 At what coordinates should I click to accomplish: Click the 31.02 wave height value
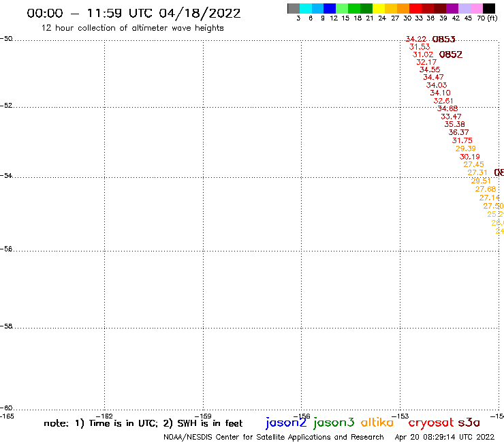click(x=423, y=55)
